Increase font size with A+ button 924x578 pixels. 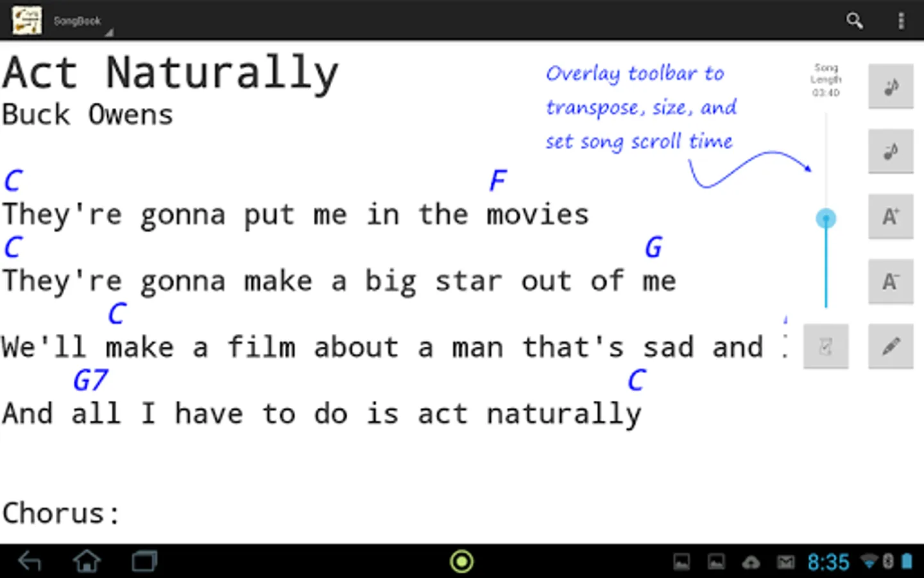tap(891, 216)
